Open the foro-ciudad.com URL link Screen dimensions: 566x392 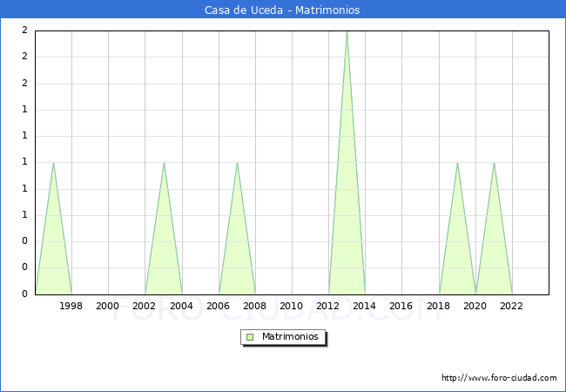point(499,378)
